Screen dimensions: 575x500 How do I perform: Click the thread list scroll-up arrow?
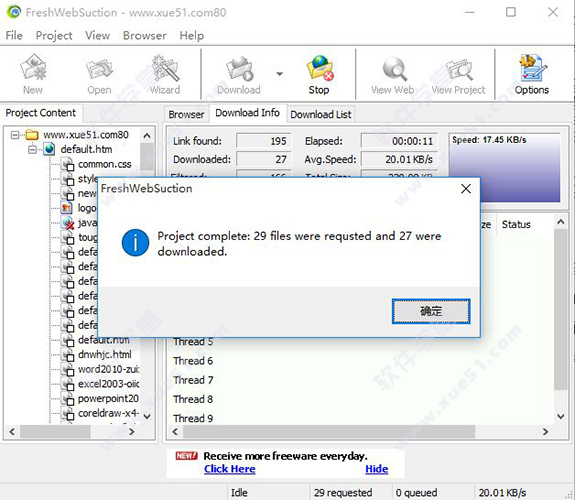click(561, 222)
